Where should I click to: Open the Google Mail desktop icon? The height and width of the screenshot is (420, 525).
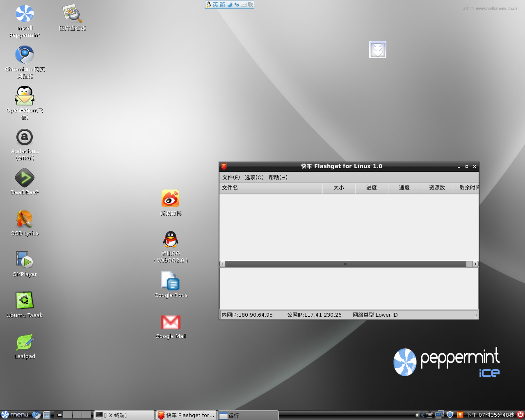click(x=171, y=322)
